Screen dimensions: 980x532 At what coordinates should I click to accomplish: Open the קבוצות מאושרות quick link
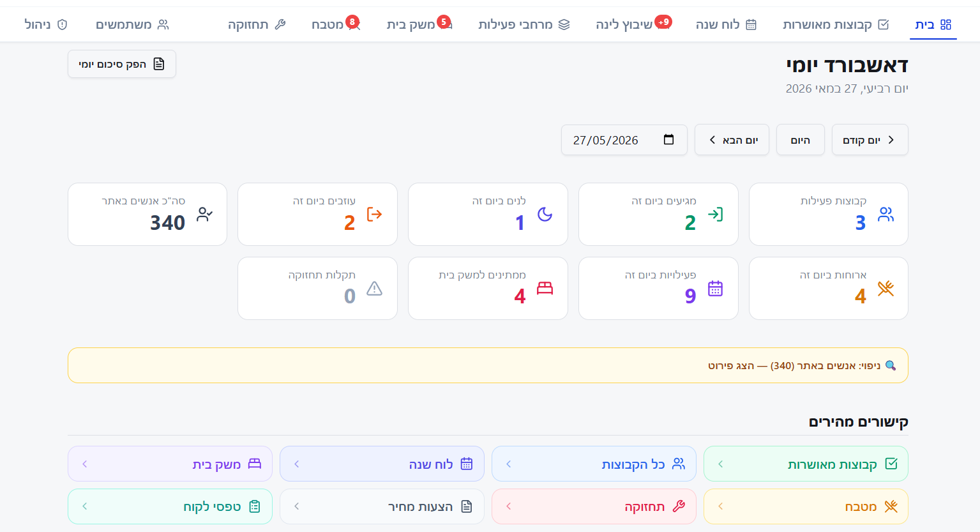806,464
